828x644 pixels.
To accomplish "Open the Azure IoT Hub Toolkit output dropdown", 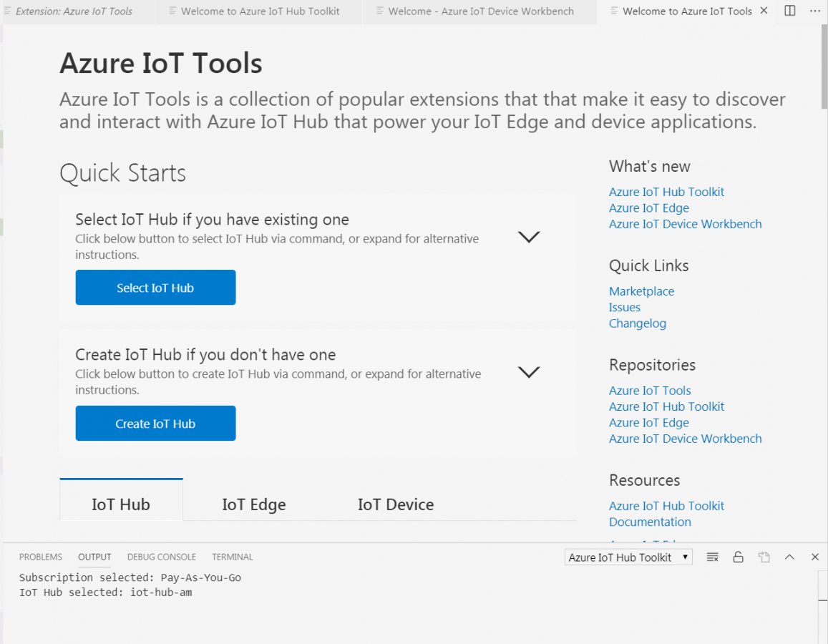I will [628, 557].
